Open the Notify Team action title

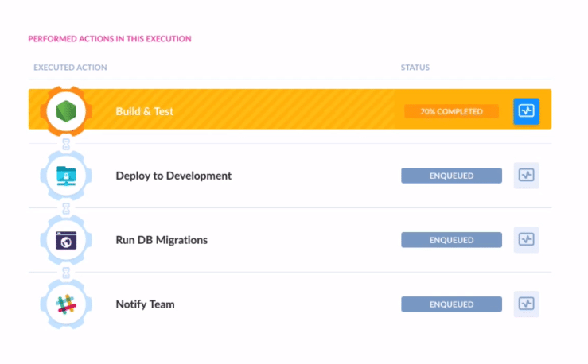(x=145, y=304)
